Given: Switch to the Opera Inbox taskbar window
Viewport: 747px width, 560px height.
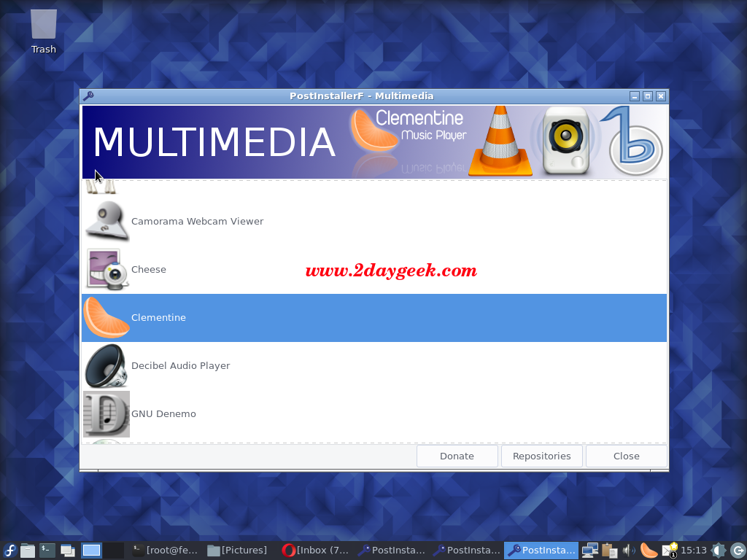Looking at the screenshot, I should 315,551.
